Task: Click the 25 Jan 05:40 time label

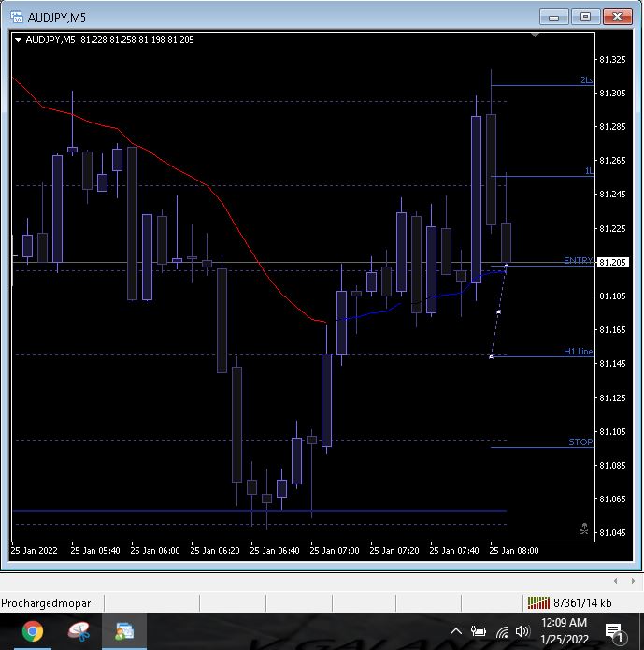Action: click(x=95, y=551)
